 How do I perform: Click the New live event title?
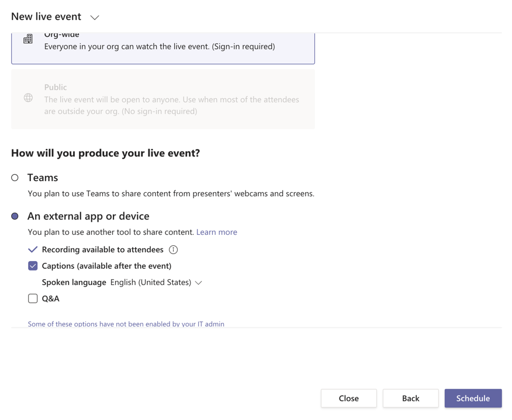pyautogui.click(x=46, y=16)
